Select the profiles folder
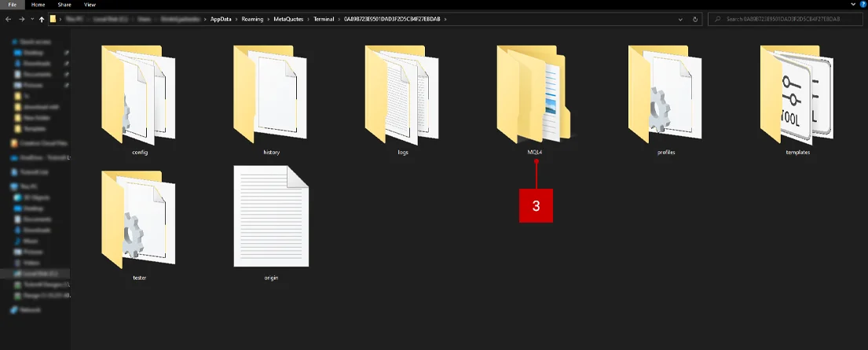Screen dimensions: 868x350 pos(666,96)
